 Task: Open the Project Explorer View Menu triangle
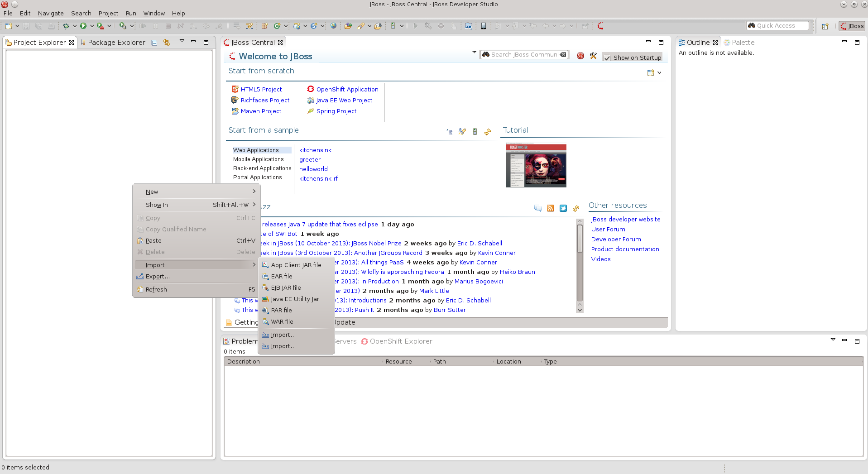click(182, 41)
